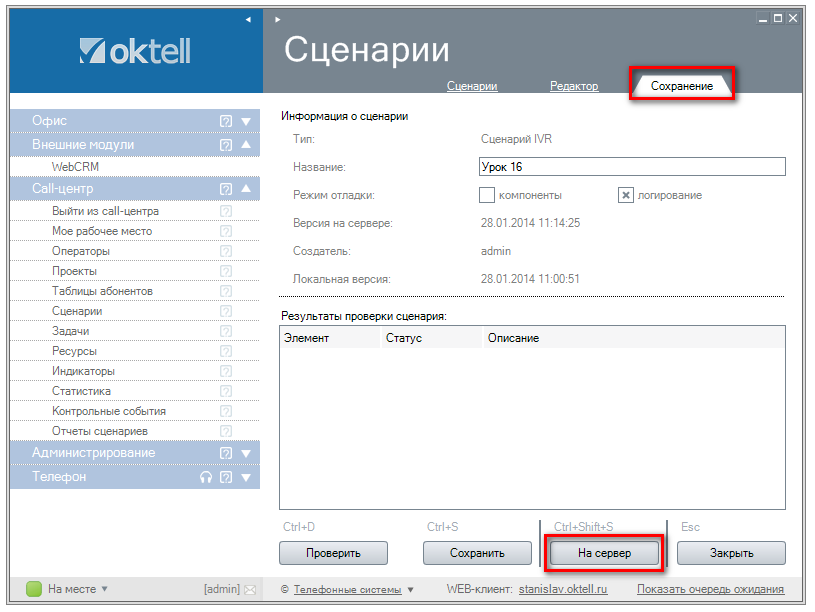
Task: Click help icon next to Операторы
Action: click(225, 251)
